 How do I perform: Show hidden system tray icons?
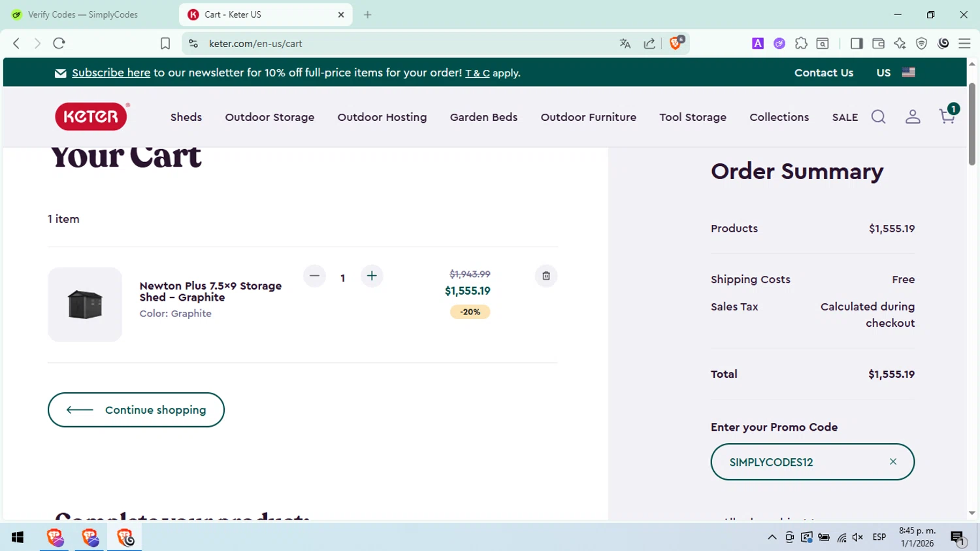tap(772, 537)
